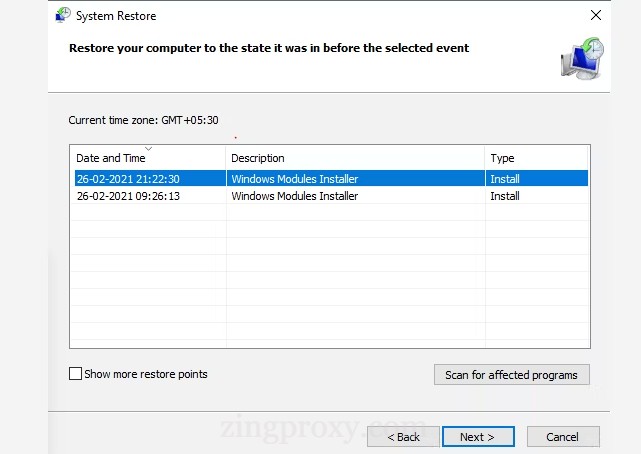The height and width of the screenshot is (454, 641).
Task: Sort by Type column header
Action: pos(536,158)
